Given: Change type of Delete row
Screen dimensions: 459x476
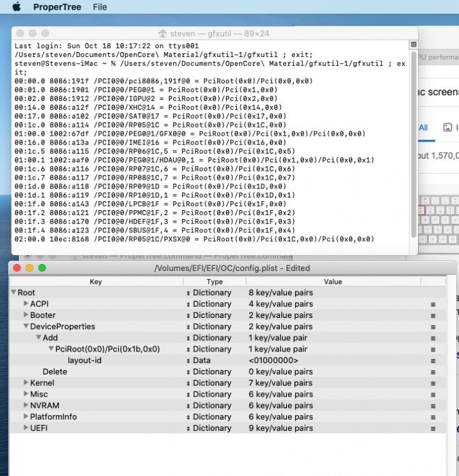Looking at the screenshot, I should pos(188,372).
